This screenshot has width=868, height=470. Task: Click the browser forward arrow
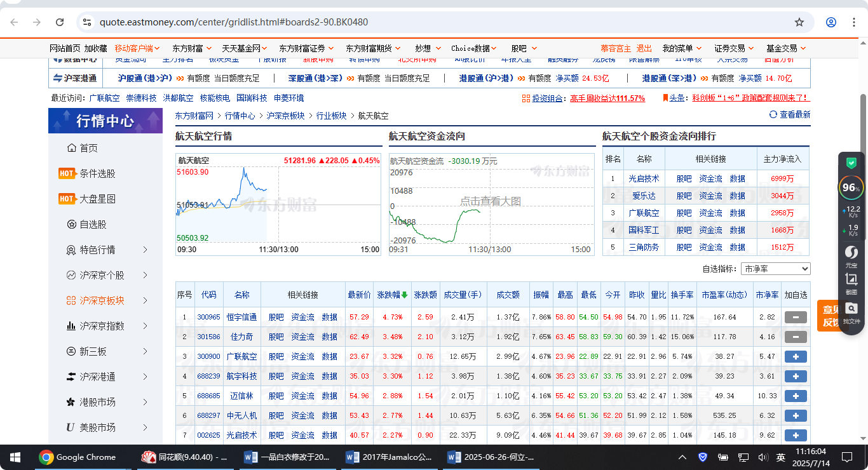(37, 22)
